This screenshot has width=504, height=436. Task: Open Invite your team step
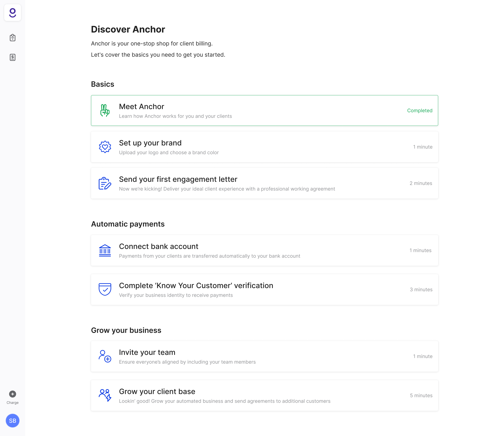[265, 356]
